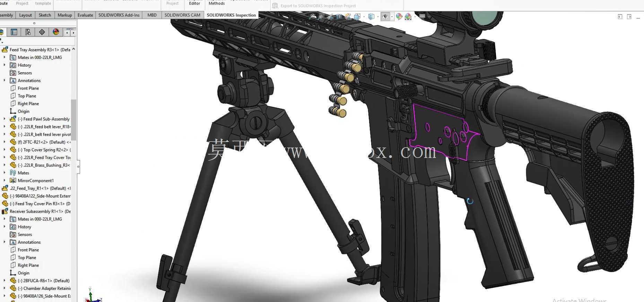This screenshot has width=644, height=302.
Task: Select 98408A122_Side-Mount External component
Action: point(36,196)
